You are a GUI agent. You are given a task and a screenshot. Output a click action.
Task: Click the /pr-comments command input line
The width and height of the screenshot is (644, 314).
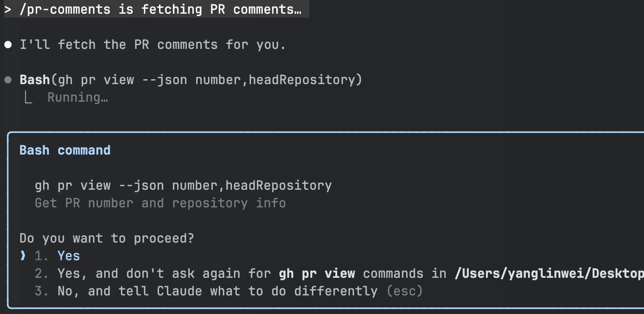tap(157, 9)
